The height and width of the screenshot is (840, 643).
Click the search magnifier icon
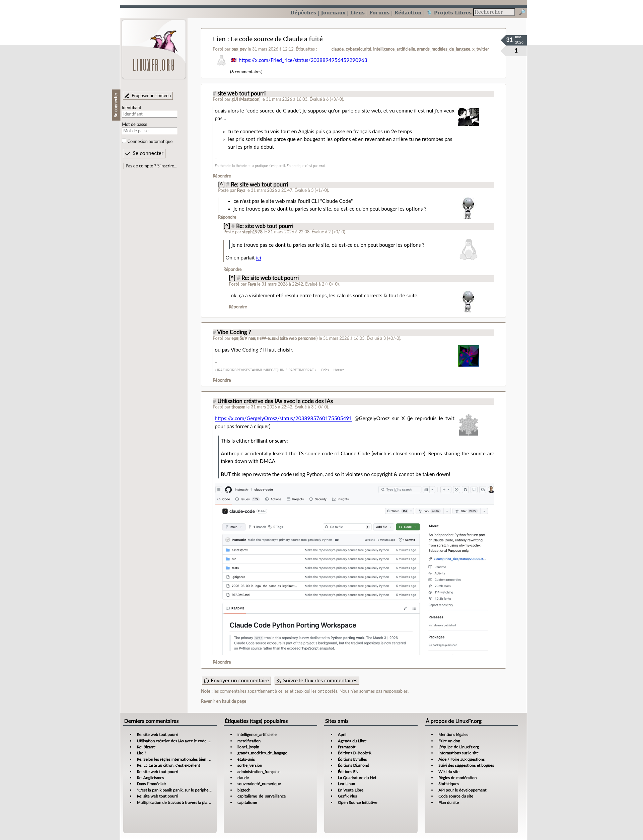(522, 13)
